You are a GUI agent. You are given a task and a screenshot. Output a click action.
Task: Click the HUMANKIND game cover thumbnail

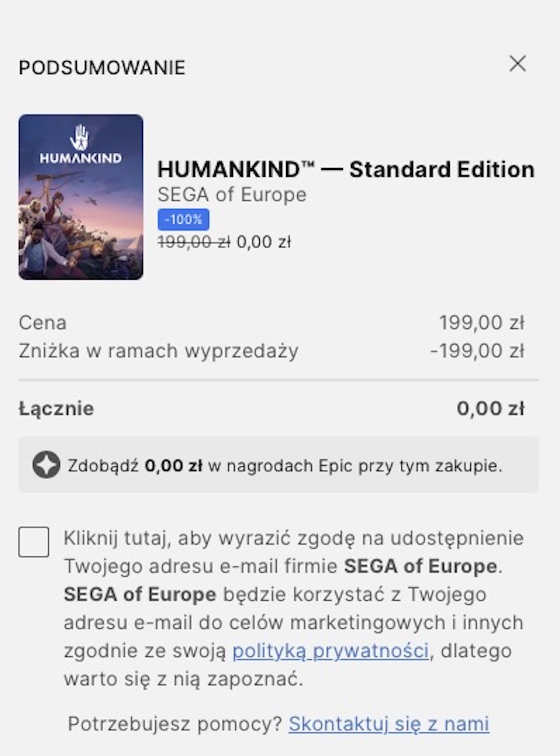click(81, 197)
